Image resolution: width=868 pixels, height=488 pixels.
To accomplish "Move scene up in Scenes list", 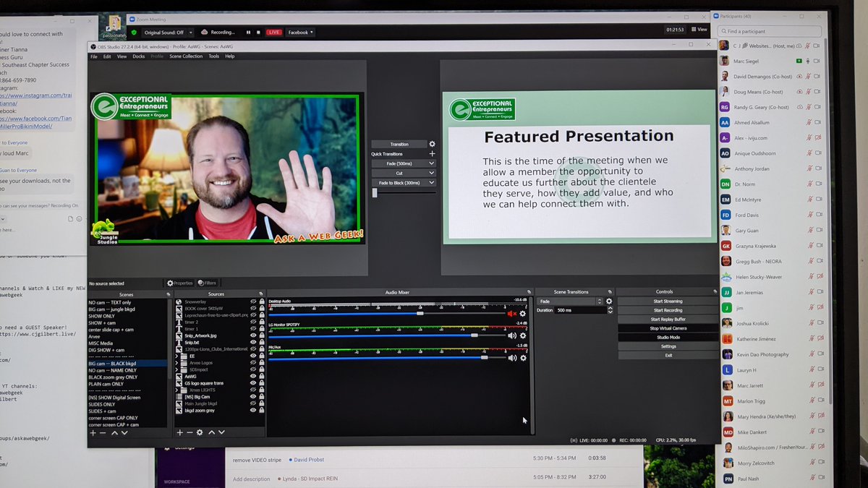I will [x=114, y=432].
